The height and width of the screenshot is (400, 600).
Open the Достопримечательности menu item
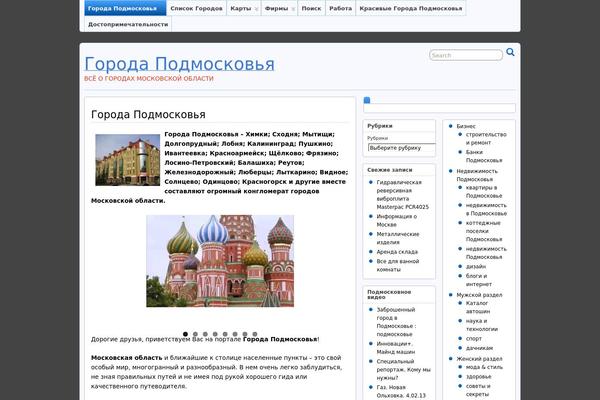click(x=128, y=24)
